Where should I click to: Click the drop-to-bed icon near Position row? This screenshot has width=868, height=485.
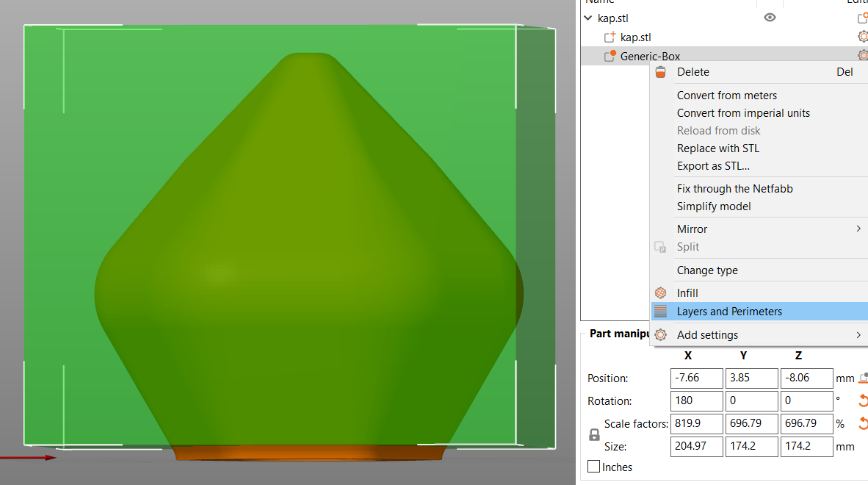862,377
